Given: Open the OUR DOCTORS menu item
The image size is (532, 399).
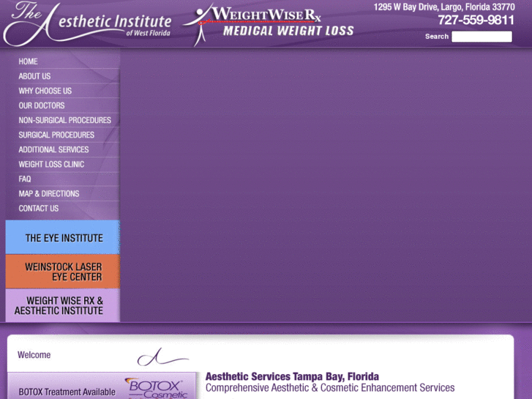Looking at the screenshot, I should pos(42,105).
